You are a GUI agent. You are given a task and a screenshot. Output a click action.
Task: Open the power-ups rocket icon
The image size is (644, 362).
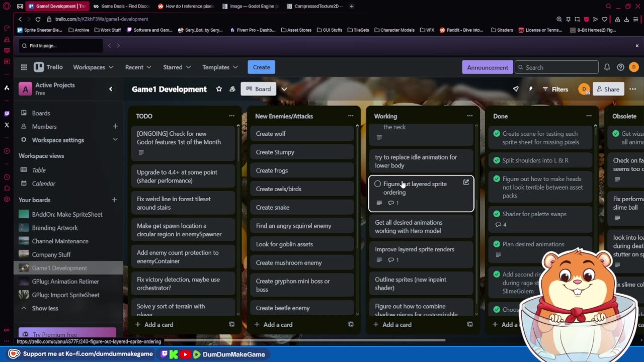(516, 89)
